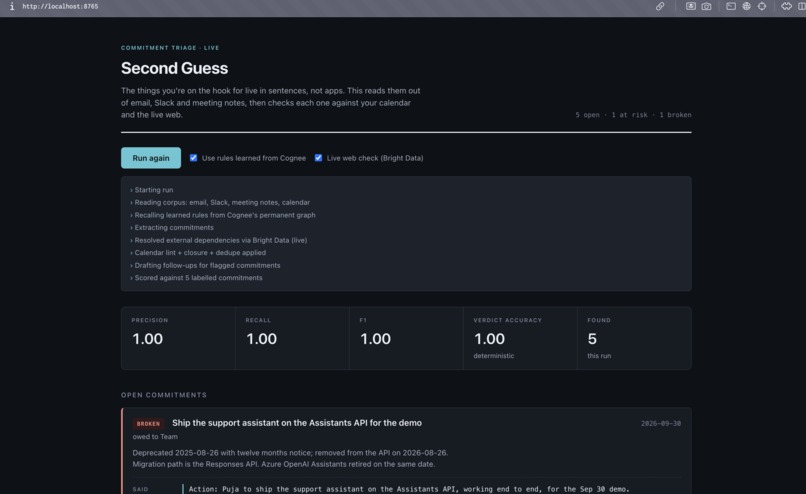Click the camera screenshot icon
Screen dimensions: 806x494
706,6
